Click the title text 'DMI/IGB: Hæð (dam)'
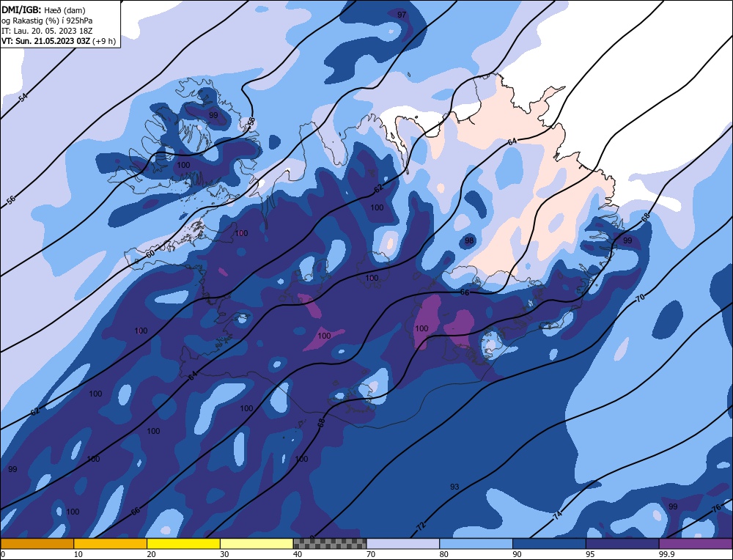 point(43,10)
